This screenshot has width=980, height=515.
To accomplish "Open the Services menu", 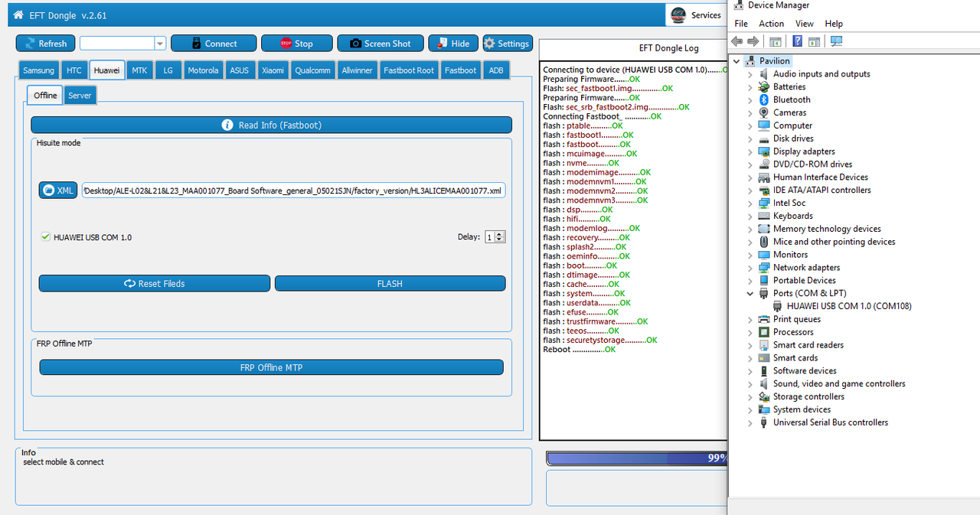I will [695, 15].
